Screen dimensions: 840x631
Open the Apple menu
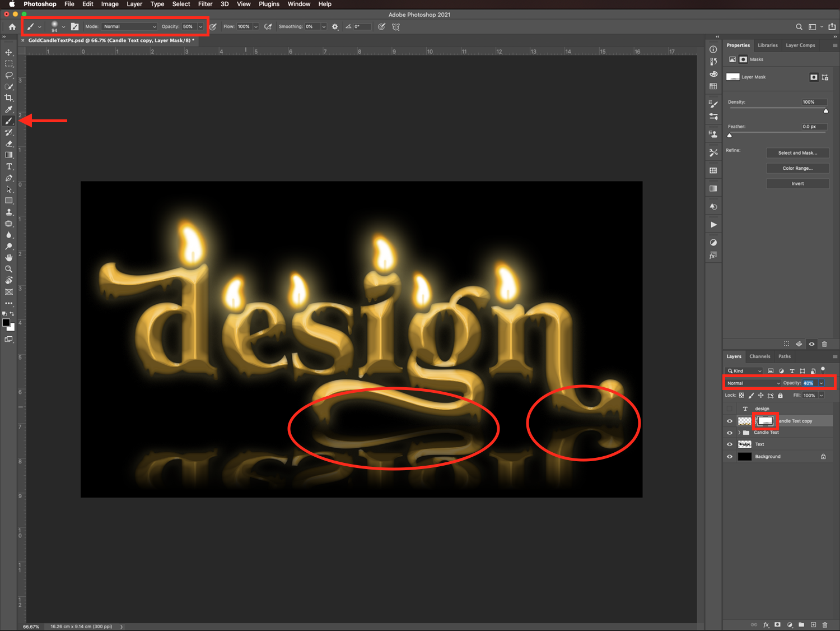(x=12, y=4)
